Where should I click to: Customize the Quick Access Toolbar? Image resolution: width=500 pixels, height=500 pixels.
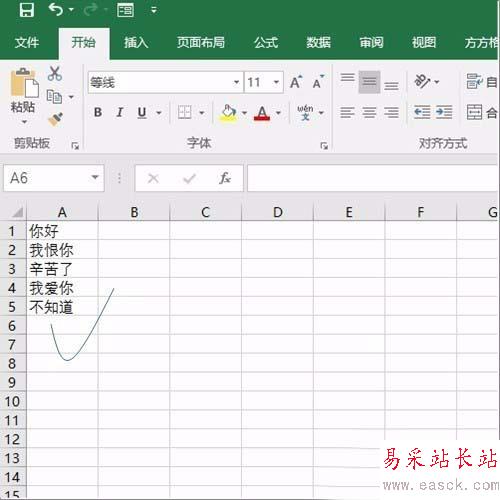coord(154,10)
